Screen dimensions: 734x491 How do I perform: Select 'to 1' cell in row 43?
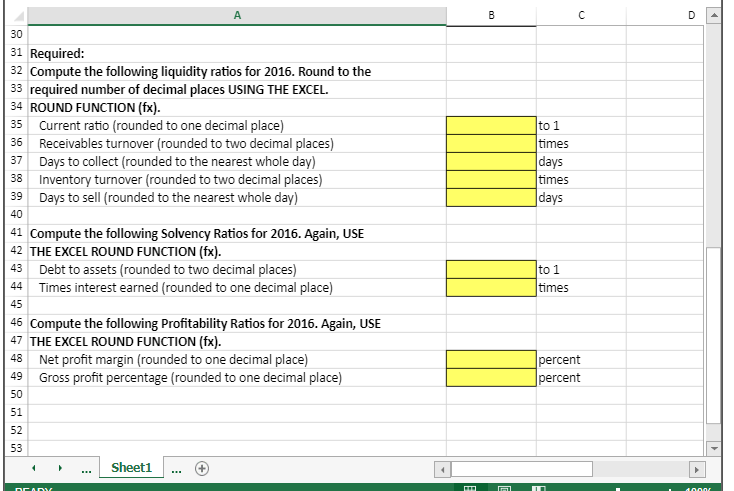[x=581, y=270]
